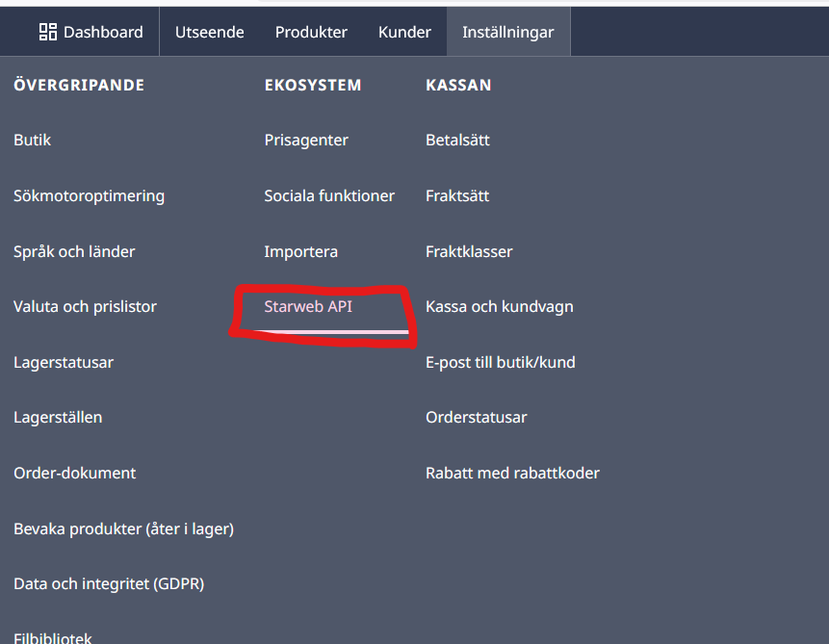829x644 pixels.
Task: Open the Utseende menu
Action: [x=210, y=32]
